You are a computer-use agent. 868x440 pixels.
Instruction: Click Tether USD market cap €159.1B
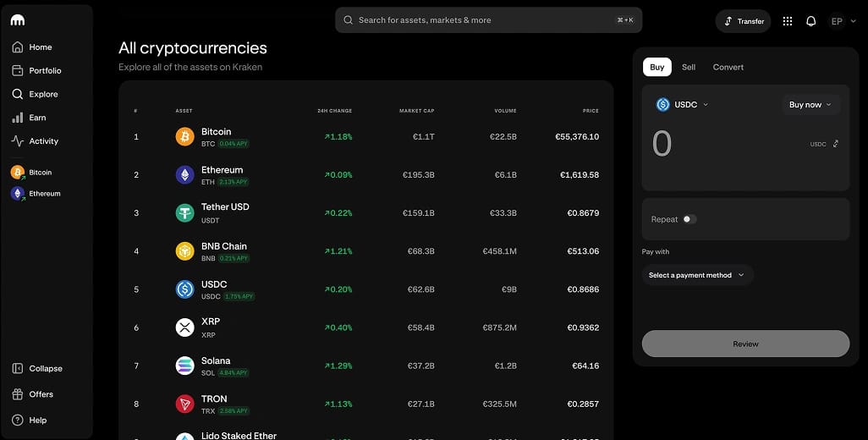pyautogui.click(x=419, y=213)
